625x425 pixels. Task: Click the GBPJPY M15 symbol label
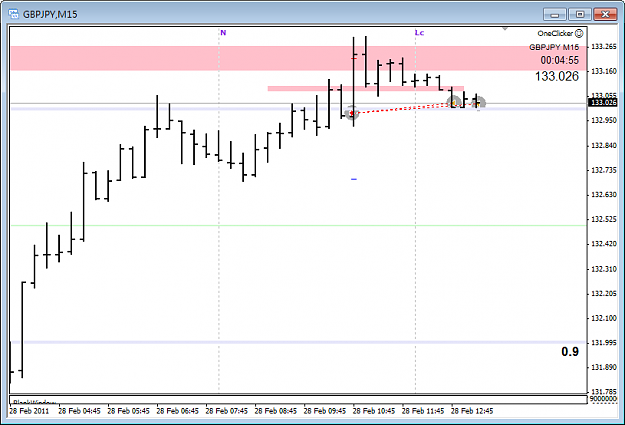[554, 47]
